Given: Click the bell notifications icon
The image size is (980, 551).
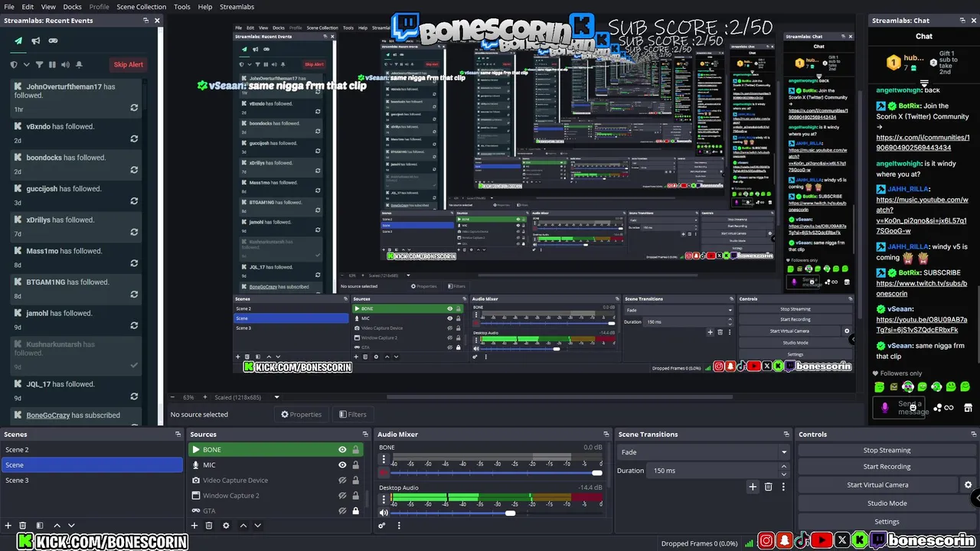Looking at the screenshot, I should [x=78, y=65].
